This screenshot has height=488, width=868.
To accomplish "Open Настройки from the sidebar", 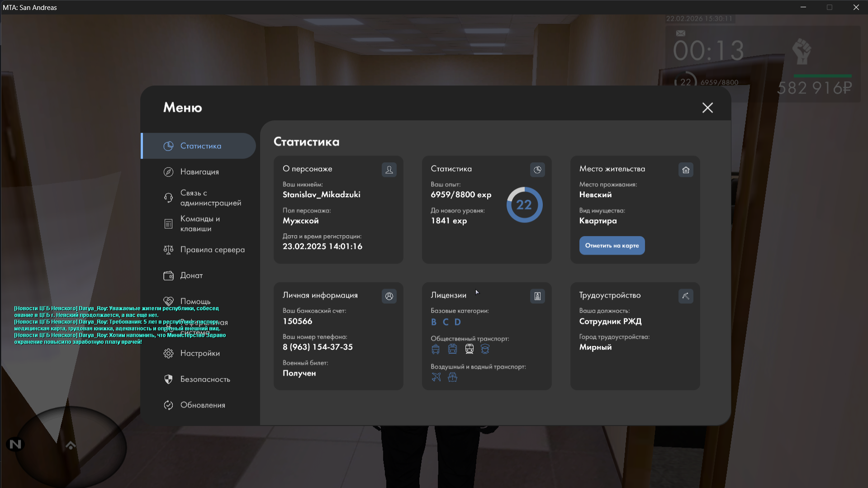I will (199, 353).
